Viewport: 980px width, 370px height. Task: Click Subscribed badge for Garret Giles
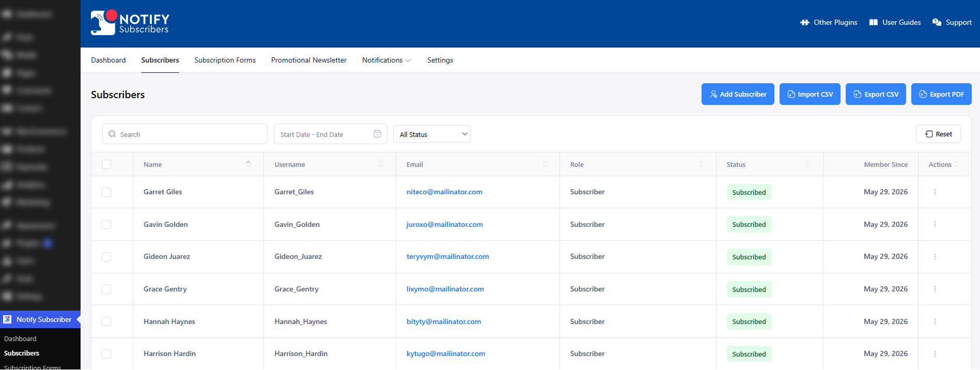[749, 192]
